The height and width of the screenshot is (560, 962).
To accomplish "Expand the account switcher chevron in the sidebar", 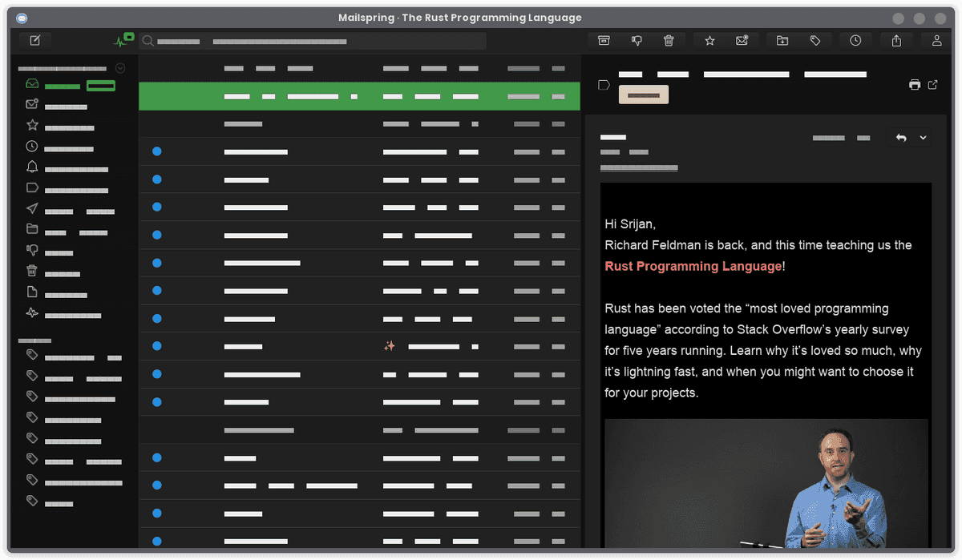I will point(120,68).
